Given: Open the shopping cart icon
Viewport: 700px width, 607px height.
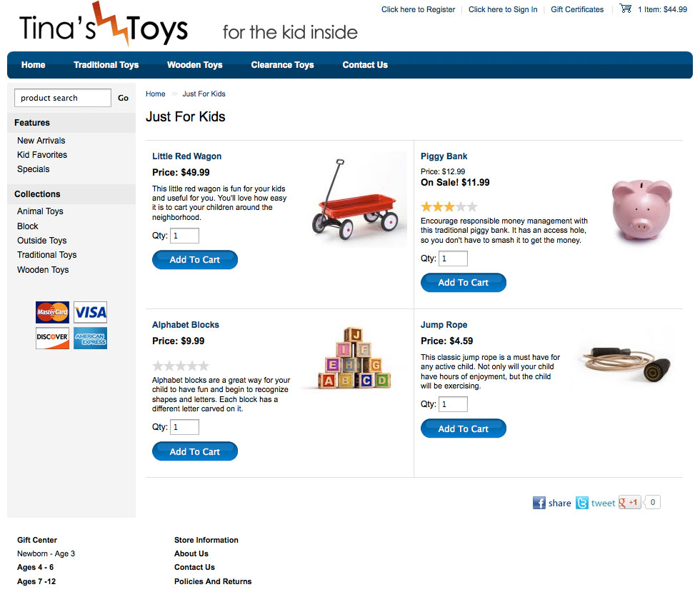Looking at the screenshot, I should (x=625, y=9).
